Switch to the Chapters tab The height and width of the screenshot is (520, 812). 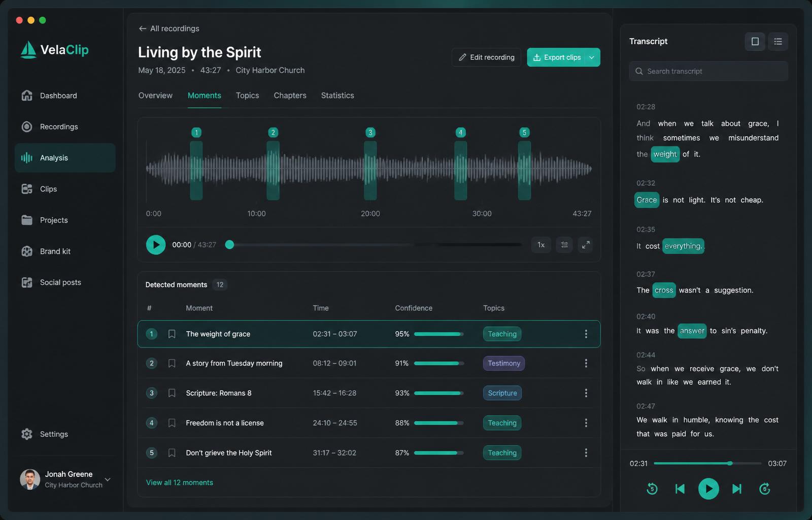[290, 95]
